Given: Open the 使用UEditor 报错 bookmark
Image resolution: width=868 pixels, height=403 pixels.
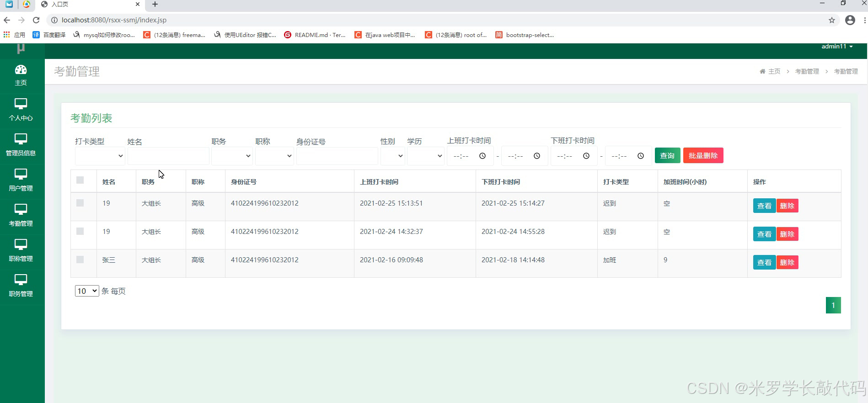Looking at the screenshot, I should 245,35.
